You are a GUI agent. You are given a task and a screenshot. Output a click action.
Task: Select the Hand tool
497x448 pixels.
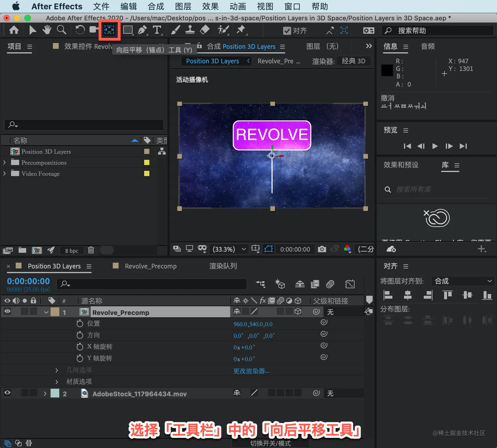pyautogui.click(x=47, y=30)
